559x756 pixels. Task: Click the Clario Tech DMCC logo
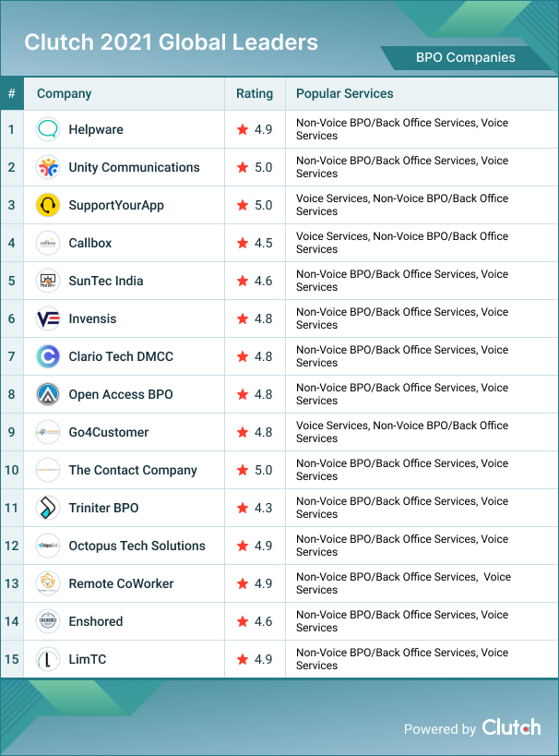(x=48, y=356)
